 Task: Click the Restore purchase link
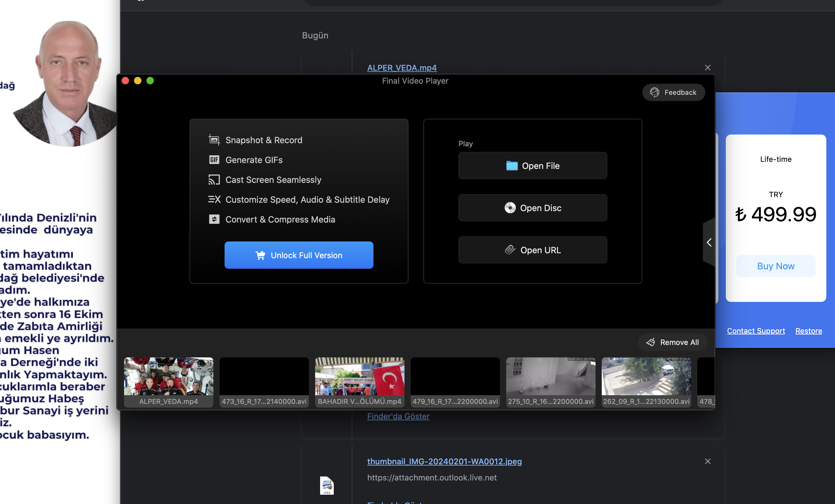click(808, 331)
